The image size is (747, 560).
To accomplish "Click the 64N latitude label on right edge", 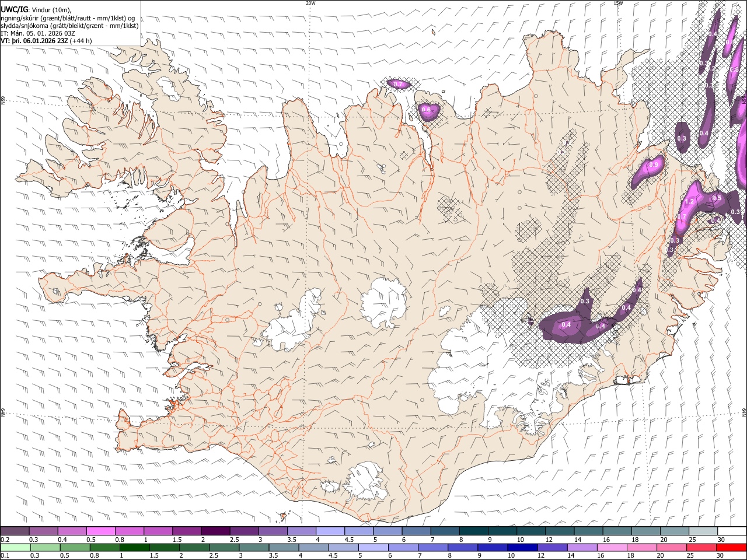I will click(744, 412).
